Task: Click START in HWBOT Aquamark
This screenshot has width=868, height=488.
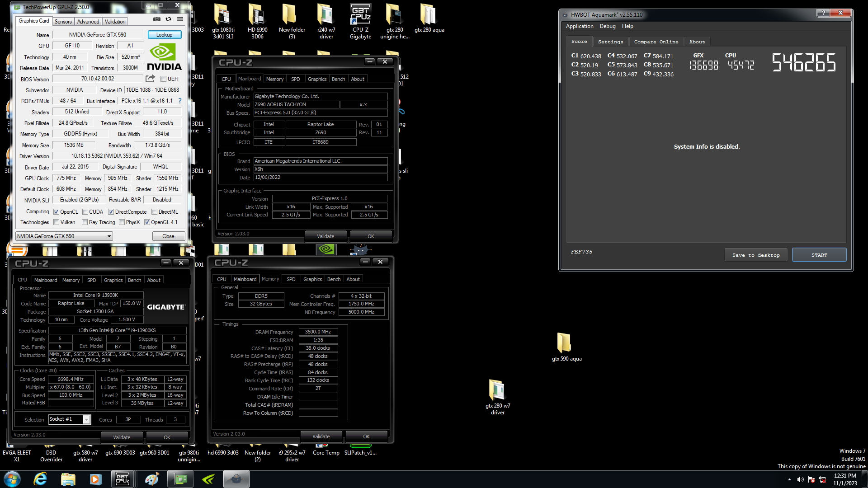Action: (x=819, y=255)
